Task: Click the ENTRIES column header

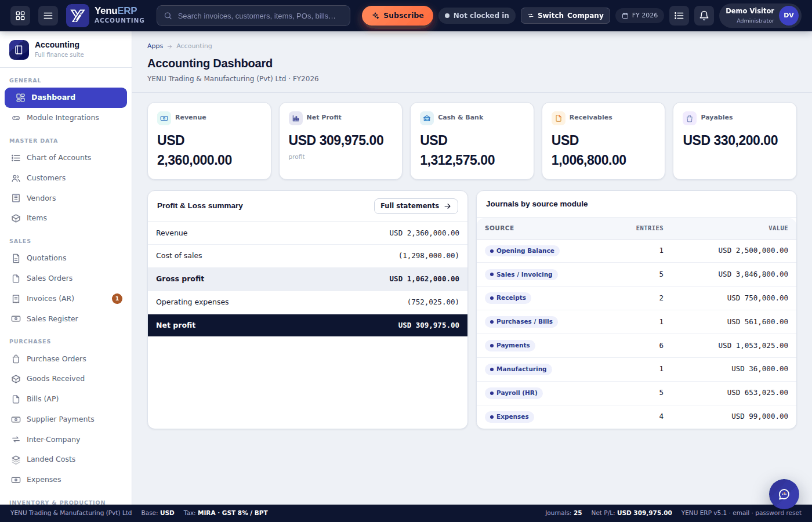Action: click(650, 229)
